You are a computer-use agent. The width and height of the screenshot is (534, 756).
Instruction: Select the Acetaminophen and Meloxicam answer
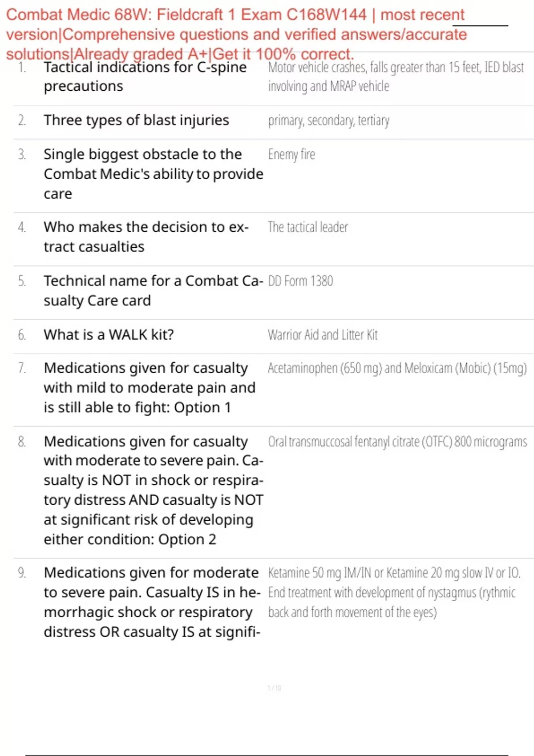(397, 368)
